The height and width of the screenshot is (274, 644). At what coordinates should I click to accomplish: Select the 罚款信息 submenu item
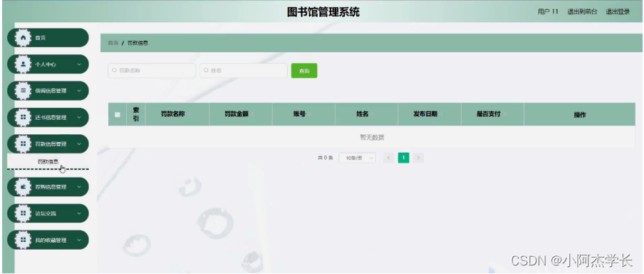[x=48, y=161]
